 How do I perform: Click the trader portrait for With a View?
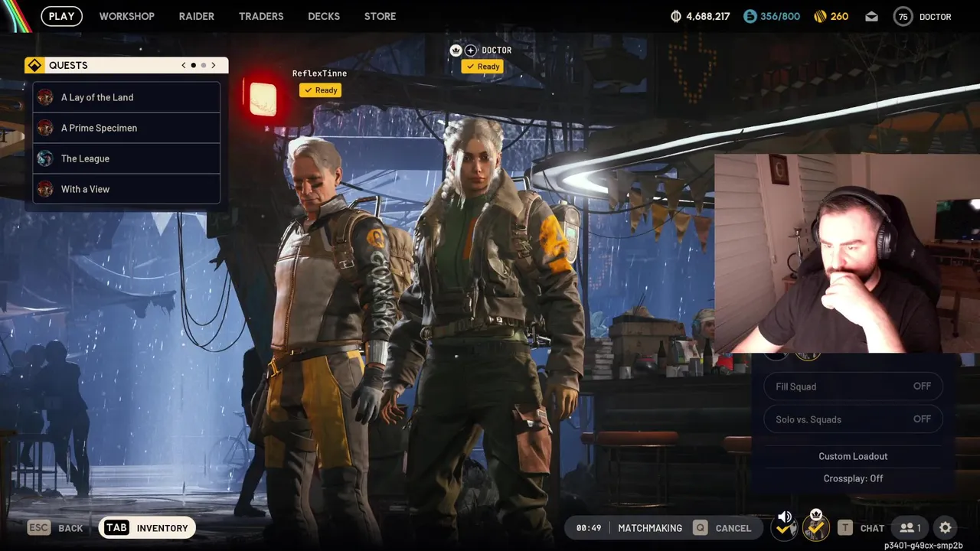(x=45, y=189)
